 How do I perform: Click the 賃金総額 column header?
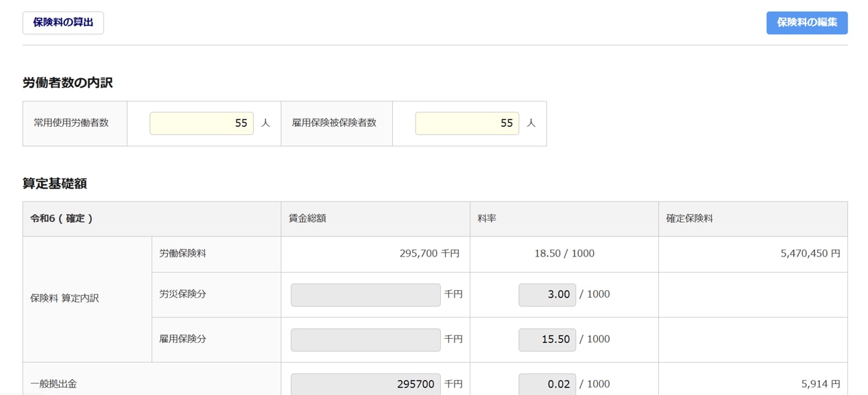[307, 219]
